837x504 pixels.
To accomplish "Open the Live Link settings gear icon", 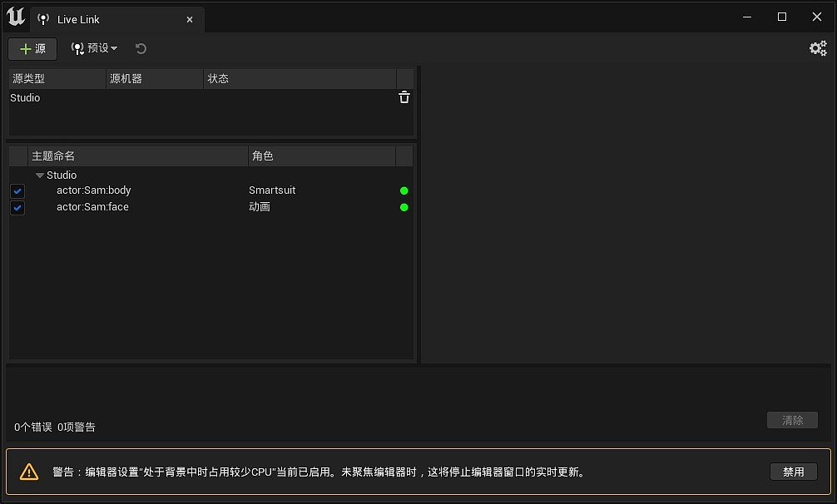I will [x=818, y=48].
